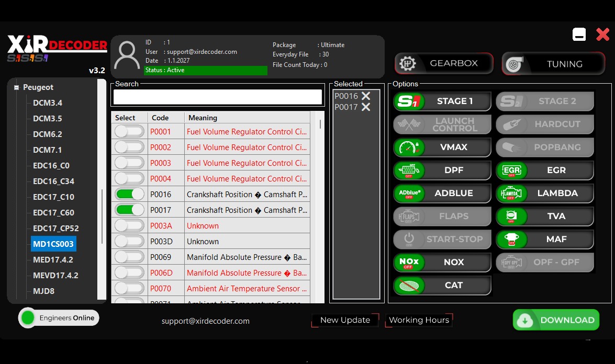View Working Hours info
This screenshot has width=615, height=364.
[x=419, y=320]
